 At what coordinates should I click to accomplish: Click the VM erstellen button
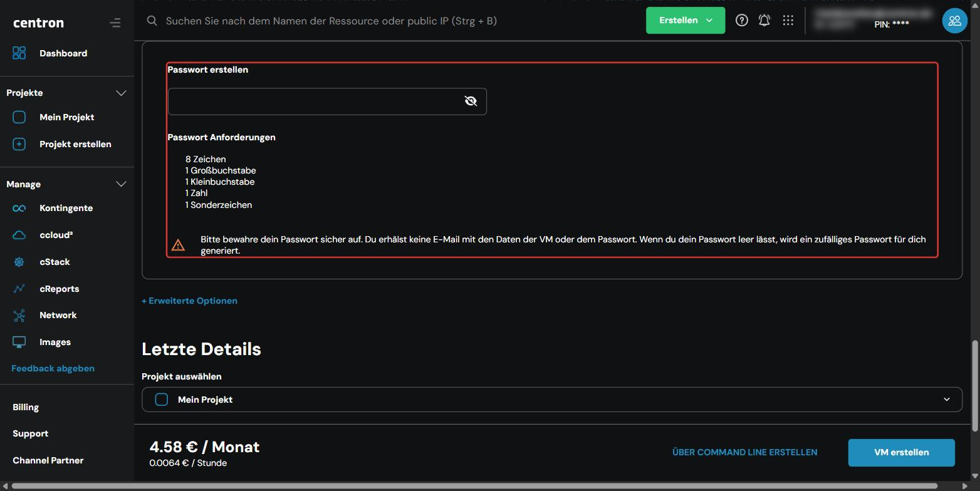click(901, 452)
